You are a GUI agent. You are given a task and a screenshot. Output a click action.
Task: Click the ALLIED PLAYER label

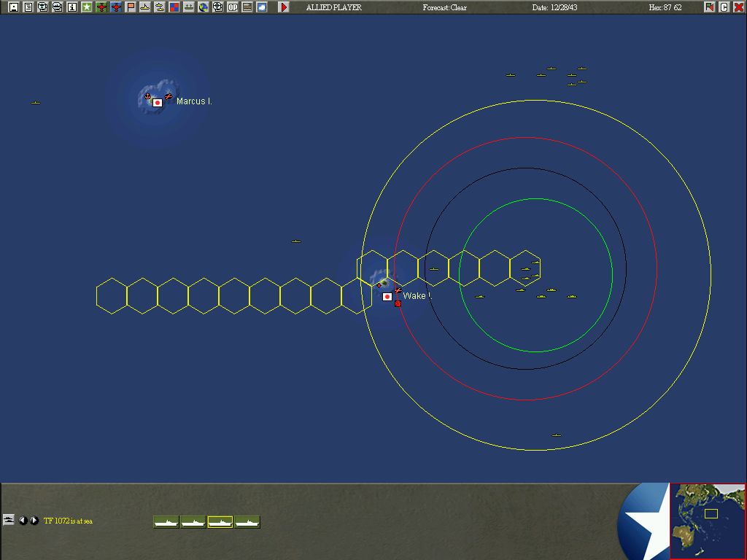point(334,7)
